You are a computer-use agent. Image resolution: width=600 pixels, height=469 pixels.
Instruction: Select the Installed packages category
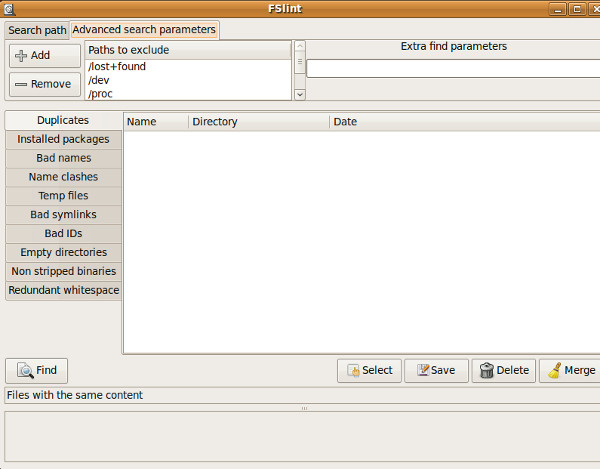pyautogui.click(x=63, y=139)
